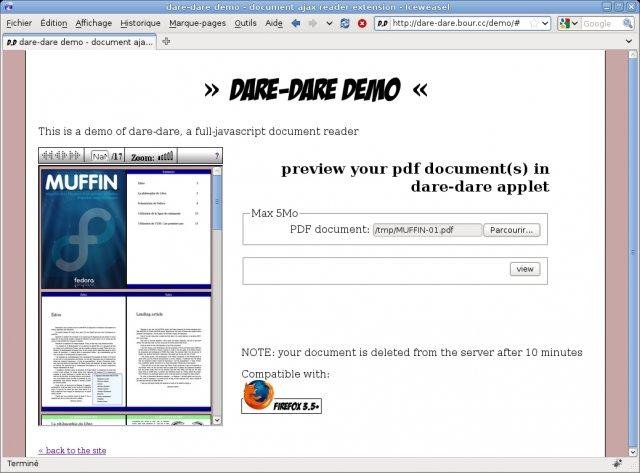
Task: Click third page-layout icon in reader toolbar
Action: pyautogui.click(x=74, y=155)
